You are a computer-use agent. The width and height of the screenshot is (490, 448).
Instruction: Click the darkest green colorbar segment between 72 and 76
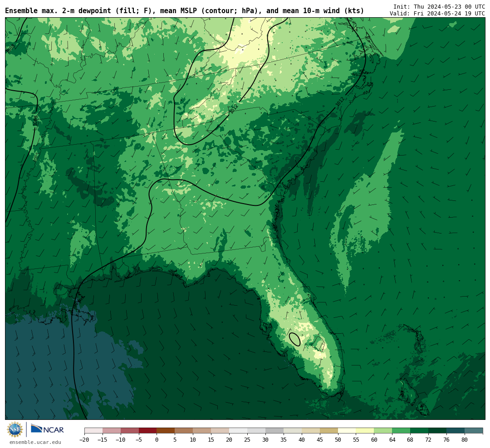tap(438, 431)
